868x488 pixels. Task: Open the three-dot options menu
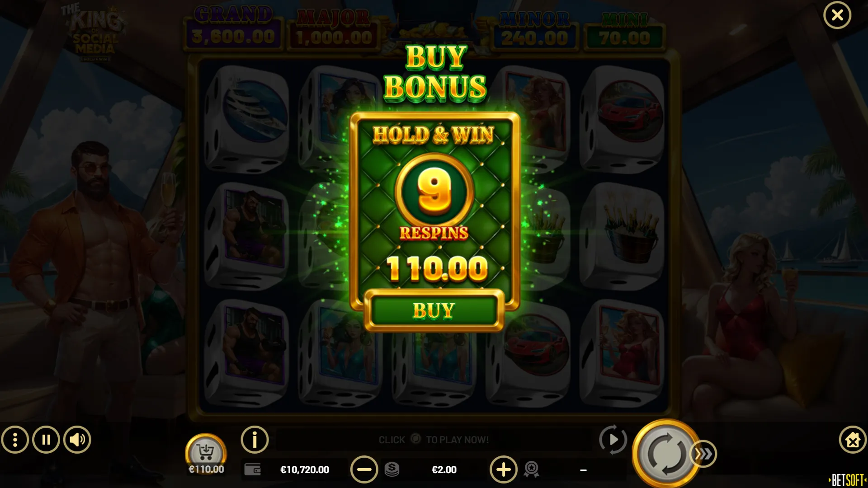[x=15, y=440]
